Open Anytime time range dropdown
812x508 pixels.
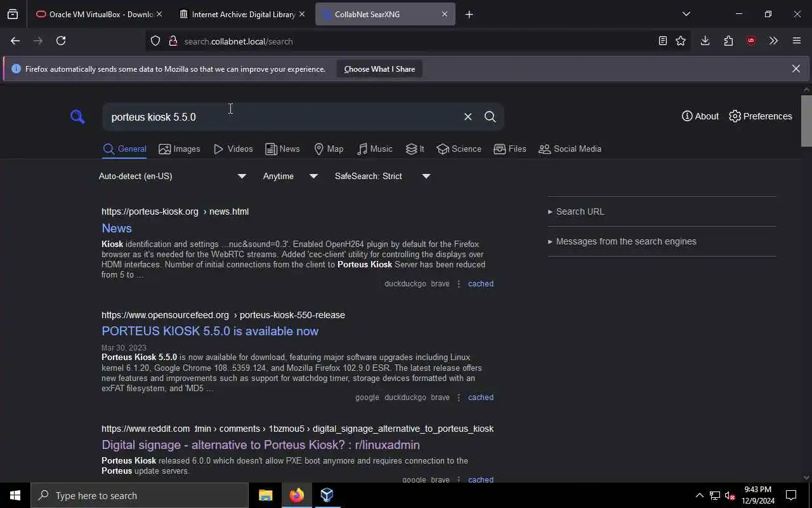tap(291, 176)
